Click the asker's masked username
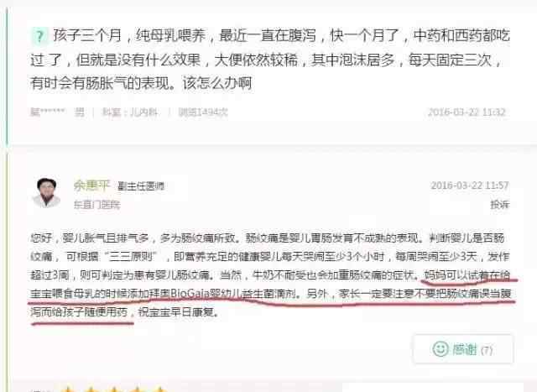The image size is (537, 392). coord(48,112)
